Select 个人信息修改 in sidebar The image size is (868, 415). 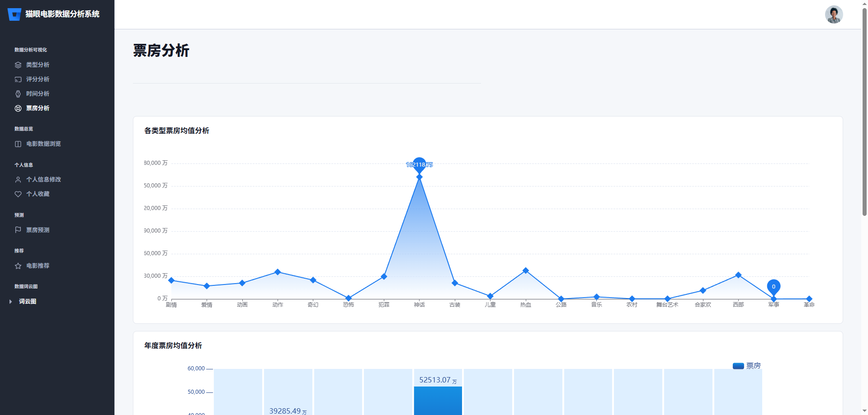click(x=43, y=180)
